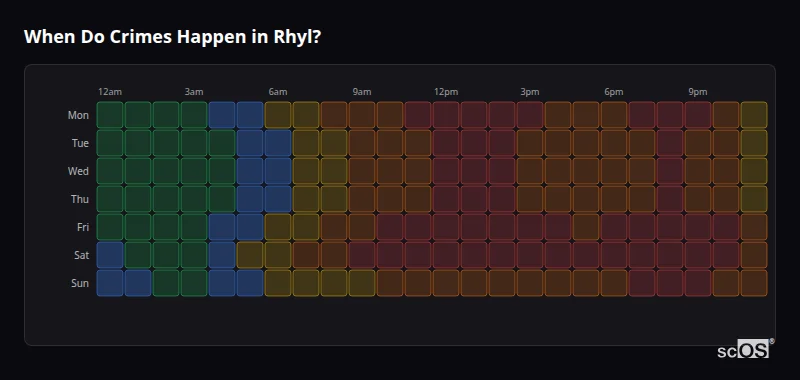Select the Sunday 3am green cell
The image size is (800, 380).
pos(194,283)
